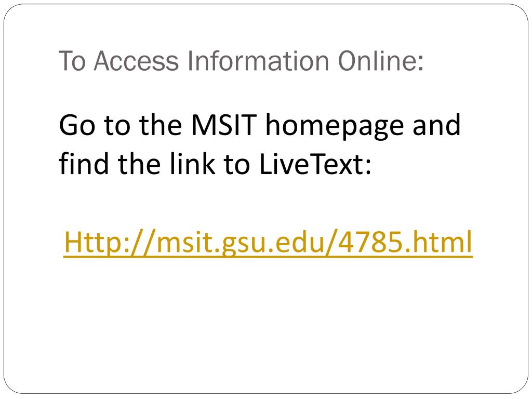Open the msit.gsu.edu/4785.html hyperlink
This screenshot has width=532, height=399.
coord(268,243)
